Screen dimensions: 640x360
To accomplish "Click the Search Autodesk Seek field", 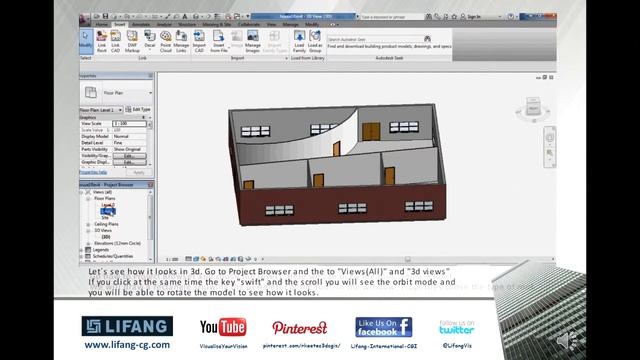I will (x=375, y=39).
